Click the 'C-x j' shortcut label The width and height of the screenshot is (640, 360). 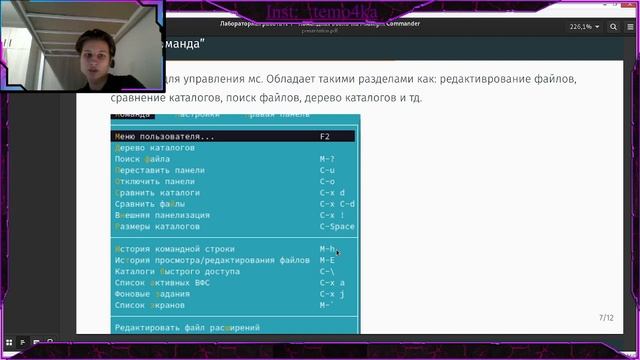(x=332, y=294)
